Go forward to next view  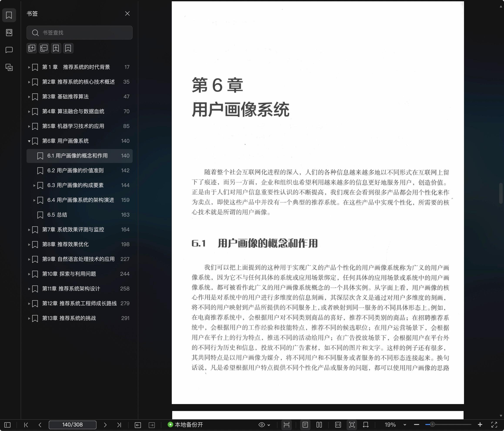click(152, 425)
